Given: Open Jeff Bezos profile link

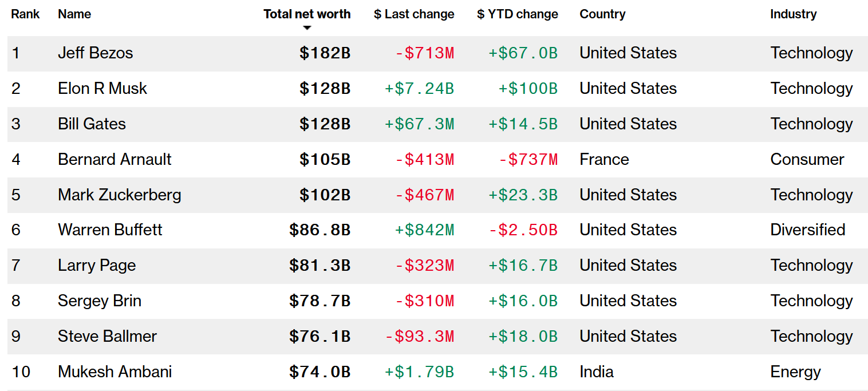Looking at the screenshot, I should 95,53.
